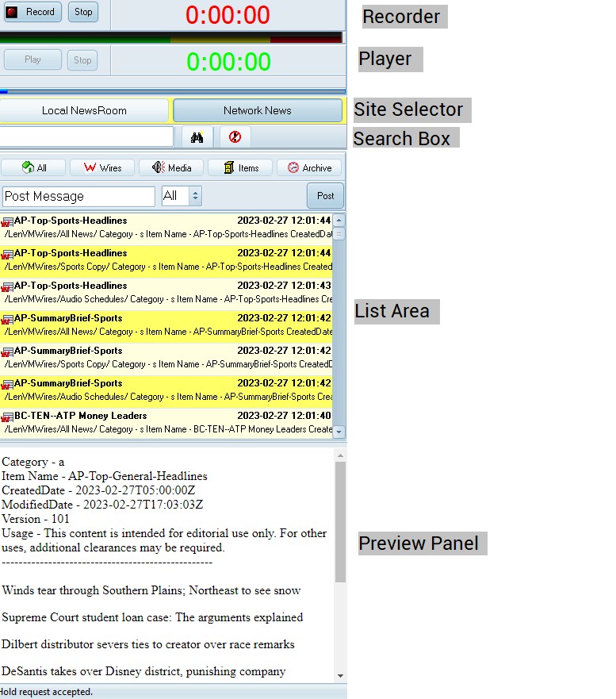
Task: Click 'Item Name - AP-Top-General-Headlines' preview line
Action: (x=105, y=476)
